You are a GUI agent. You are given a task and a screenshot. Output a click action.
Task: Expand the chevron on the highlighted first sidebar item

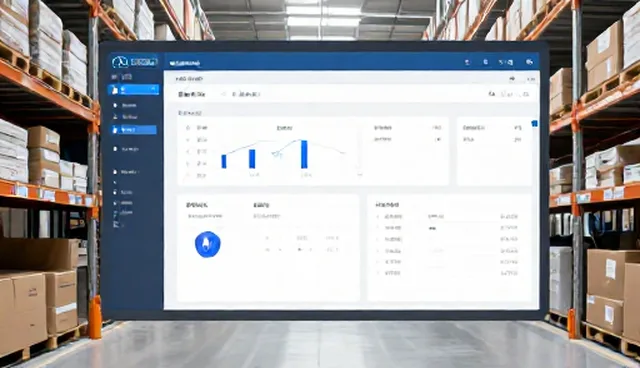[x=154, y=89]
